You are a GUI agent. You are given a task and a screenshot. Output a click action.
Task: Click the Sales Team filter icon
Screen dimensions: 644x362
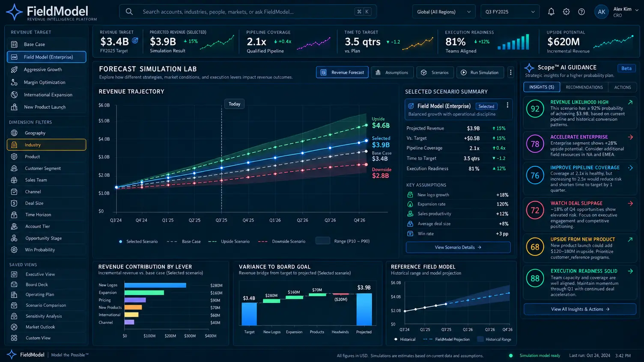coord(14,180)
